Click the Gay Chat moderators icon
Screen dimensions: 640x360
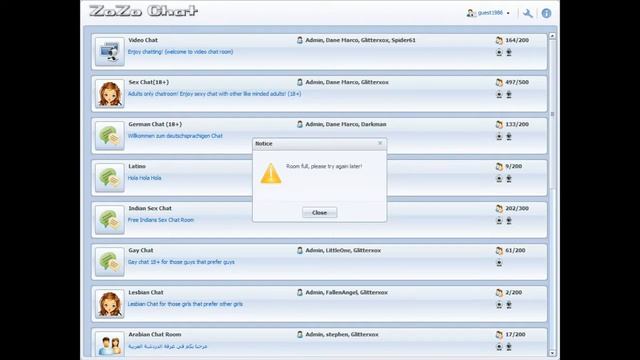point(300,250)
